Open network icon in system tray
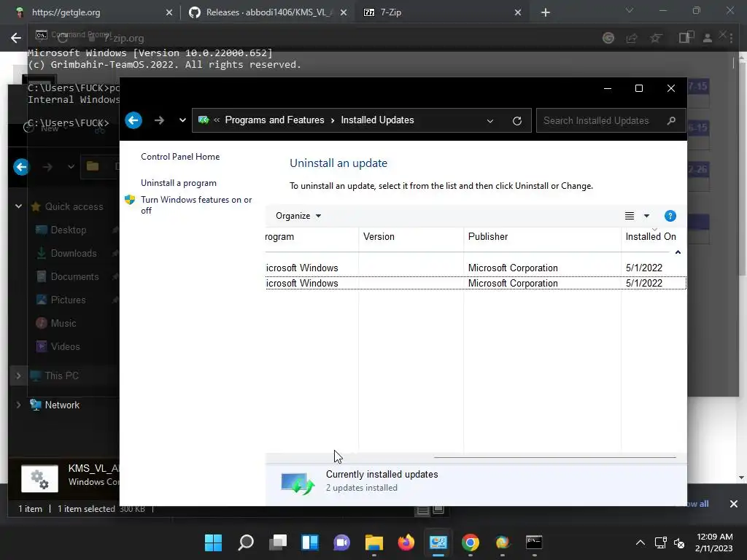This screenshot has height=560, width=747. pos(660,542)
